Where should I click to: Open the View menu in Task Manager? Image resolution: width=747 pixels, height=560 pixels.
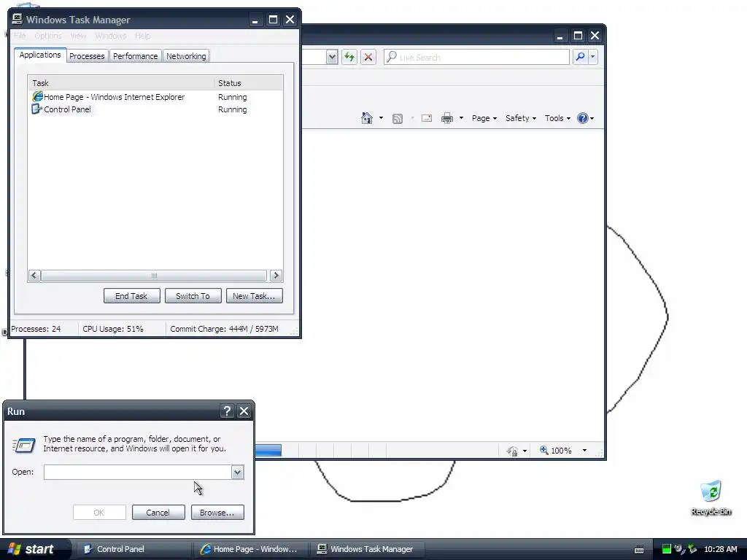click(x=78, y=36)
